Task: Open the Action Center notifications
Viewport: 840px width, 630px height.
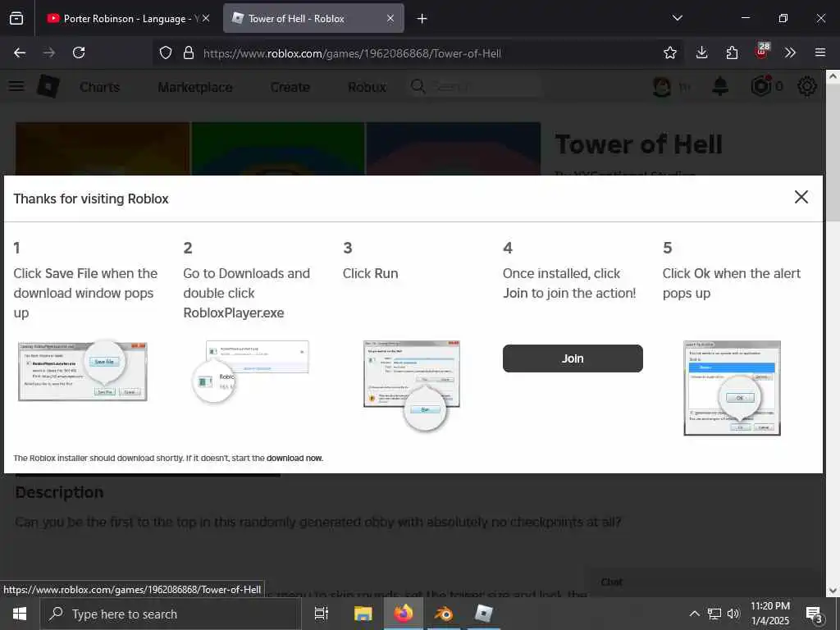Action: (815, 614)
